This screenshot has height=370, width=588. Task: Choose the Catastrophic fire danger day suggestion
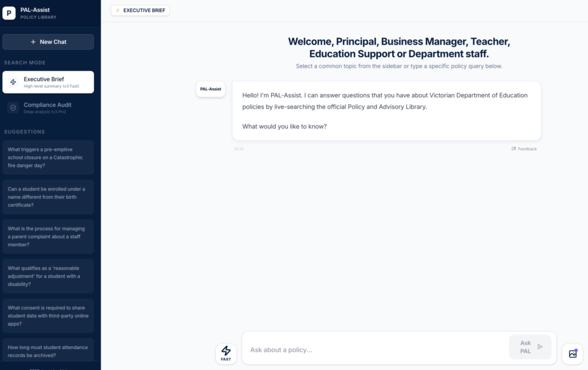click(x=48, y=157)
